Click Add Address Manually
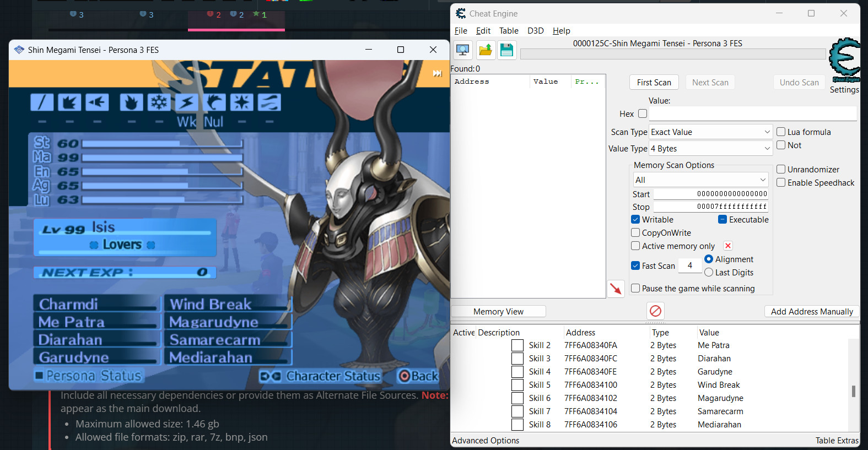Image resolution: width=868 pixels, height=450 pixels. [x=812, y=312]
